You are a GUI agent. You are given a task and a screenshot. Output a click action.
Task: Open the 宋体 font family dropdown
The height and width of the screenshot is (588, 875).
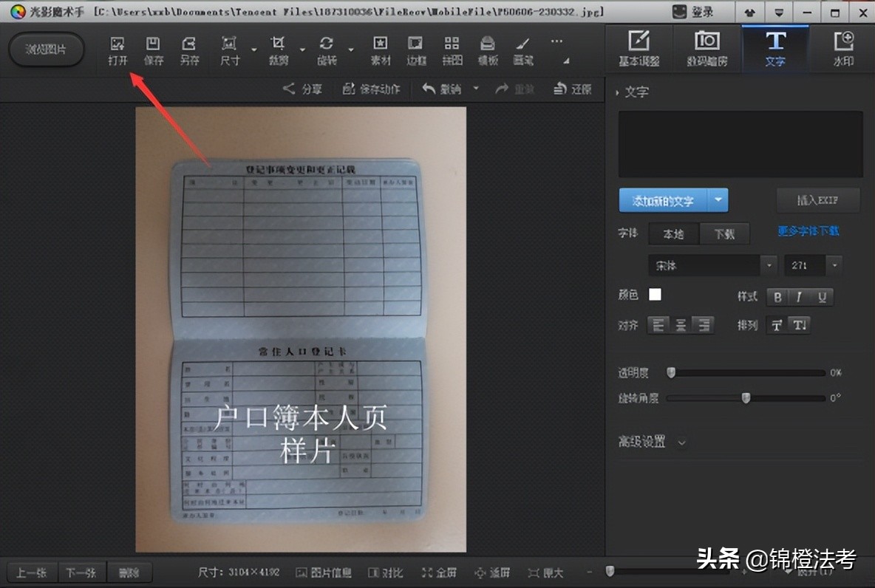709,265
